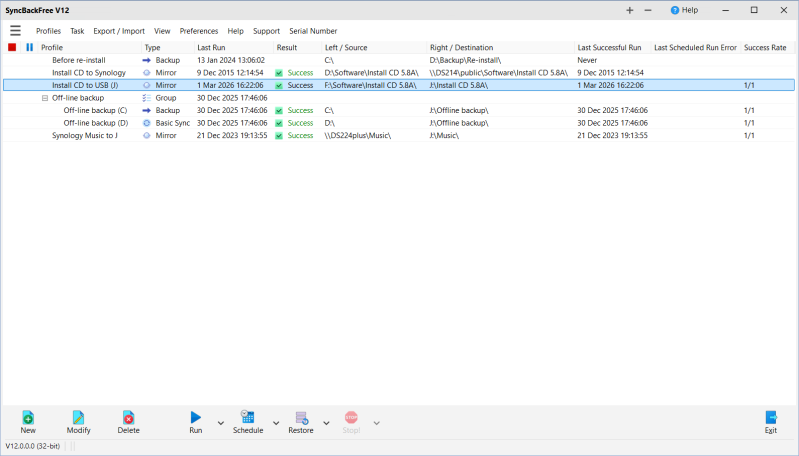Exit the application via Exit icon
799x456 pixels.
click(770, 422)
